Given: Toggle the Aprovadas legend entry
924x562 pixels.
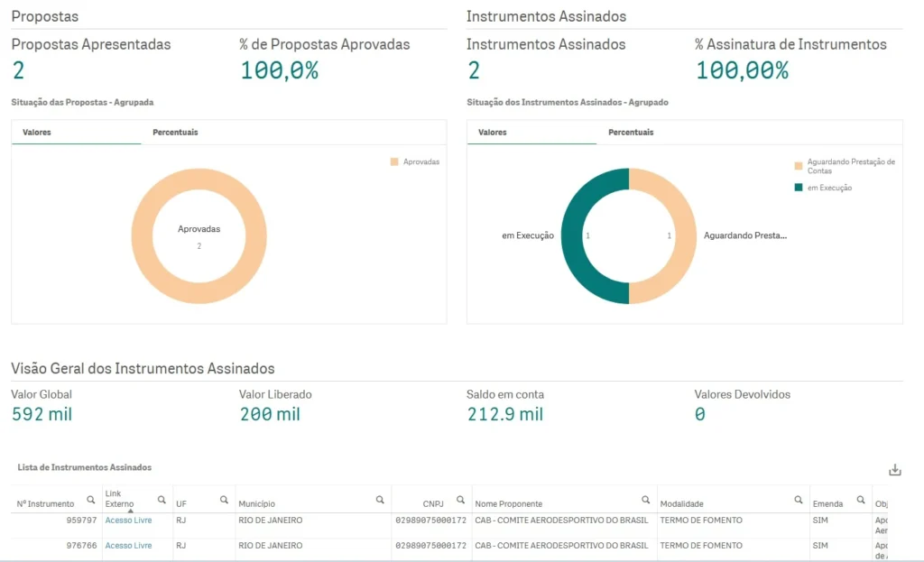Looking at the screenshot, I should pos(417,161).
